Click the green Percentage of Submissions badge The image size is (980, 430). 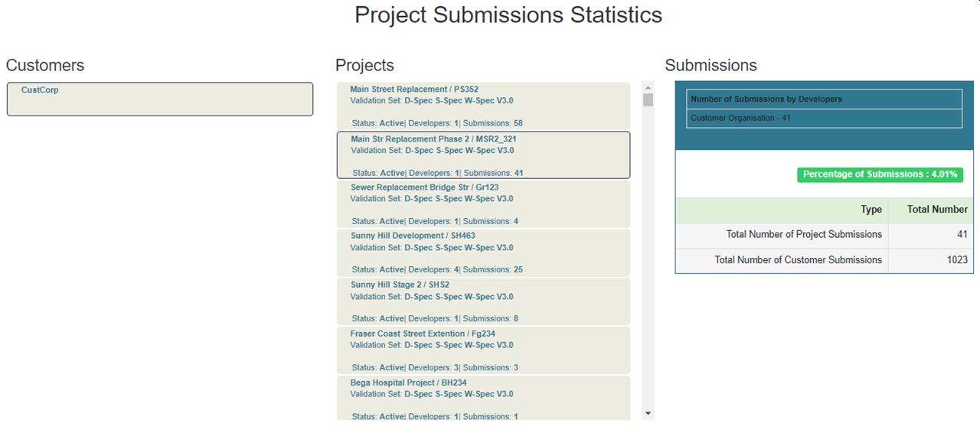pos(880,174)
